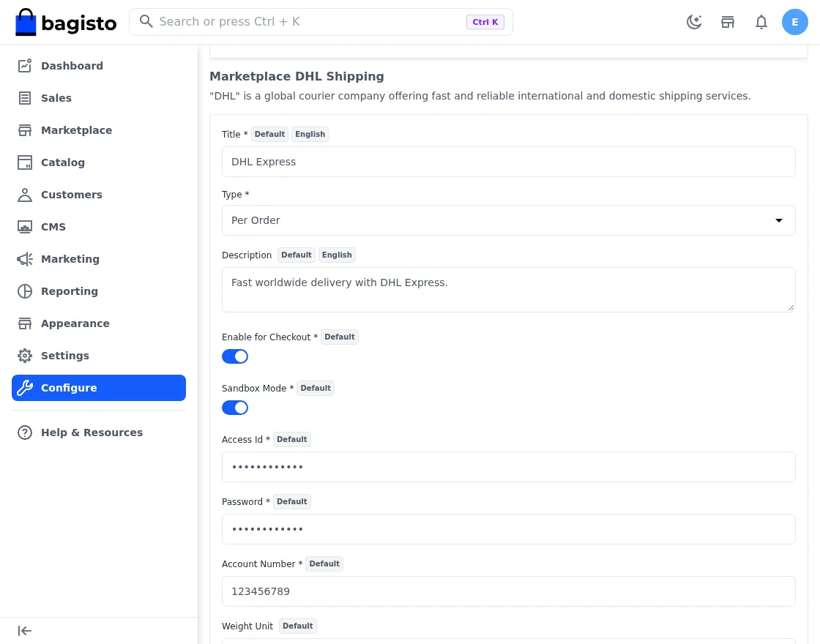The height and width of the screenshot is (644, 820).
Task: Collapse the sidebar with arrow icon
Action: (25, 631)
